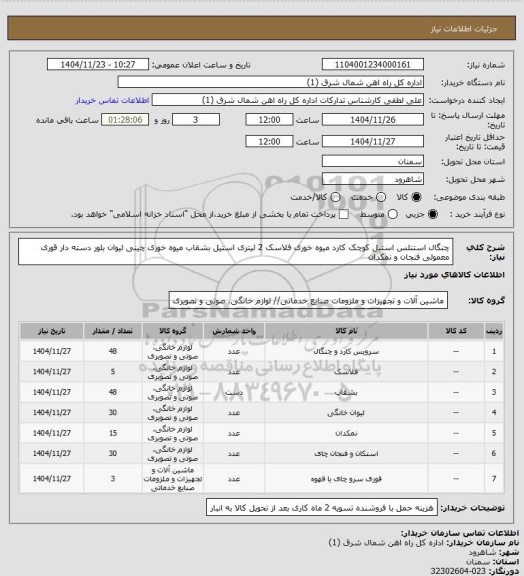Click the توضیحات خریدار notes field
Viewport: 524px width, 576px height.
click(322, 508)
